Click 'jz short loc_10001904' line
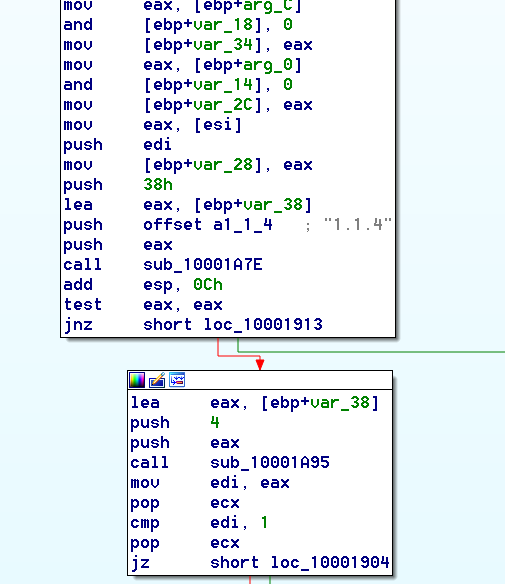505x584 pixels. coord(260,563)
